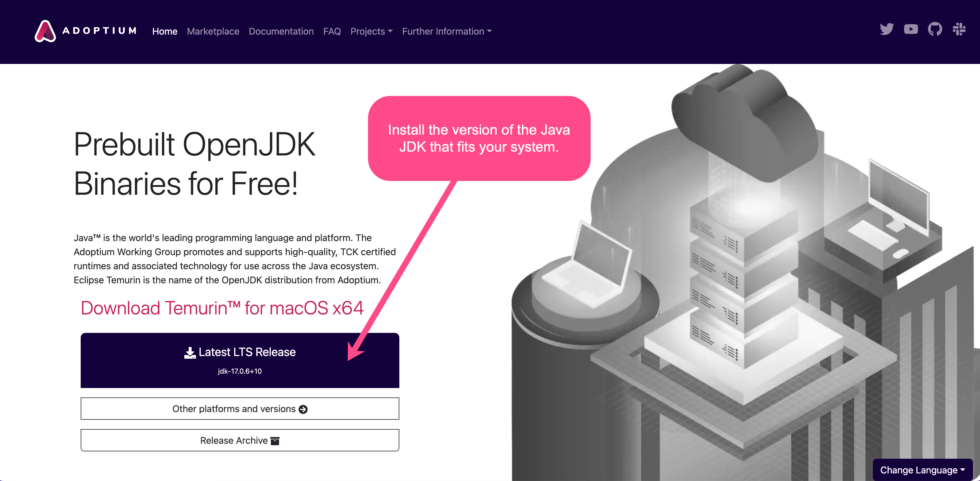Go to the Home nav item
980x481 pixels.
click(x=165, y=31)
